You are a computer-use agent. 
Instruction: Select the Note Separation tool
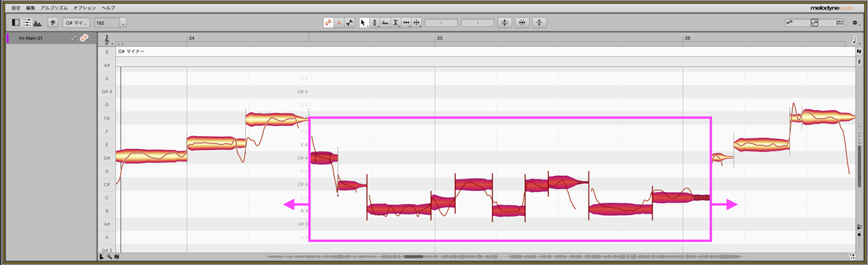(x=417, y=23)
